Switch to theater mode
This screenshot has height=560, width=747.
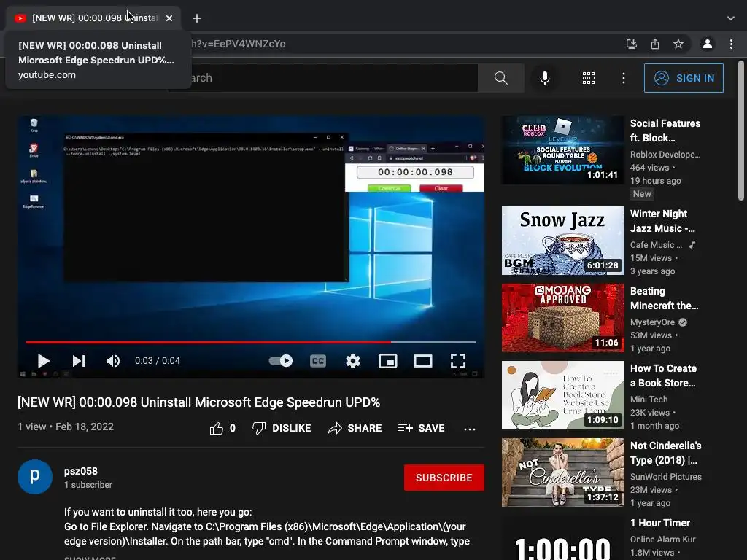[x=423, y=361]
